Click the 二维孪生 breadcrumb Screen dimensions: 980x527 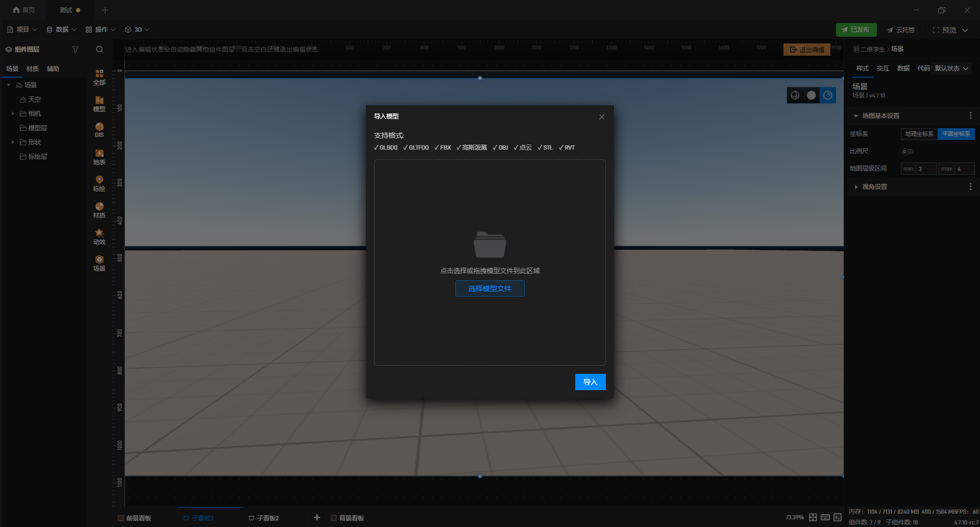[872, 49]
